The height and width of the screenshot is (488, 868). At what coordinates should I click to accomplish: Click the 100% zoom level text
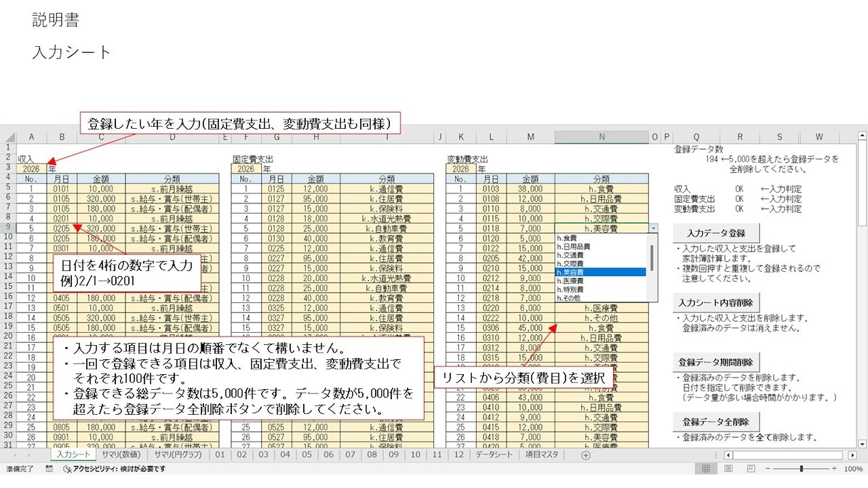(x=852, y=469)
